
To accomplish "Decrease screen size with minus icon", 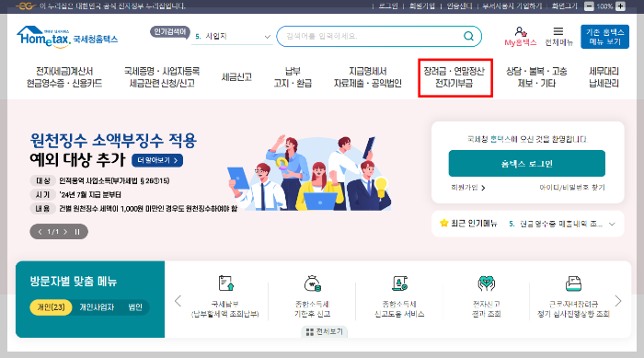I will [x=589, y=6].
